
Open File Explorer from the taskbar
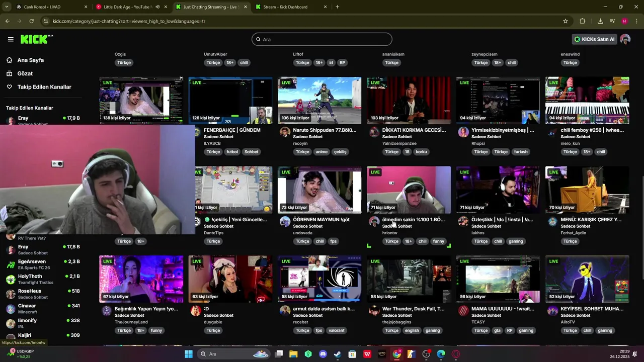[x=293, y=354]
